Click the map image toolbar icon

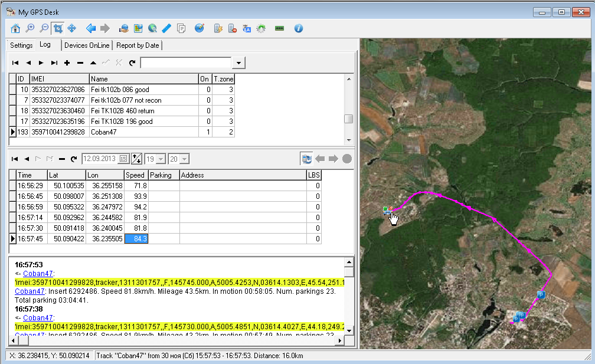coord(138,28)
